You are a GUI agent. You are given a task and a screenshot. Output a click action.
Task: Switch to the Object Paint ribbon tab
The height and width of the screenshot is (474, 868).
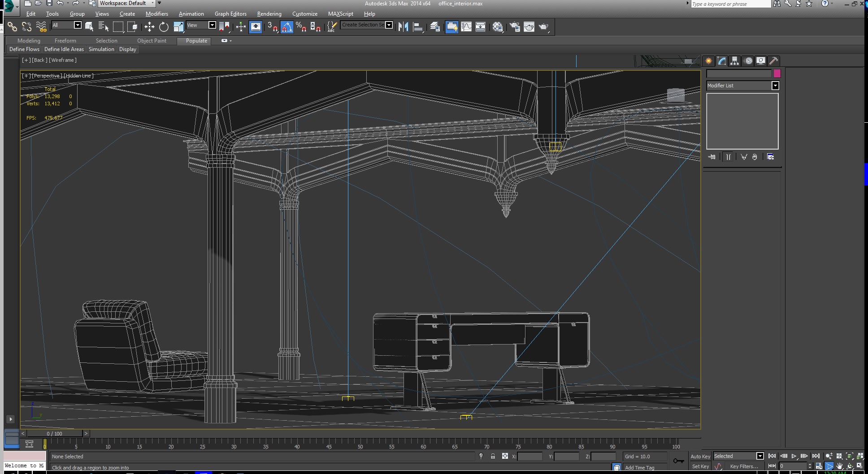pos(152,41)
